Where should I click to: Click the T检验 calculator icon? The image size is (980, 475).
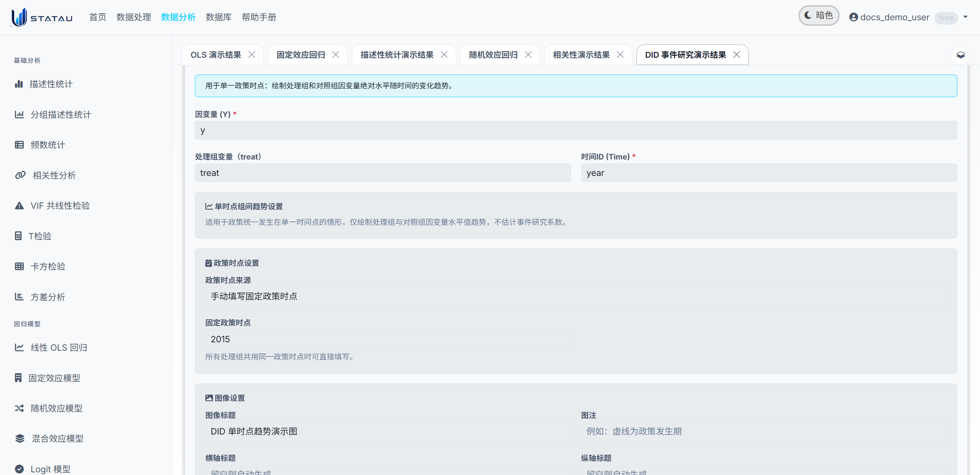click(18, 236)
